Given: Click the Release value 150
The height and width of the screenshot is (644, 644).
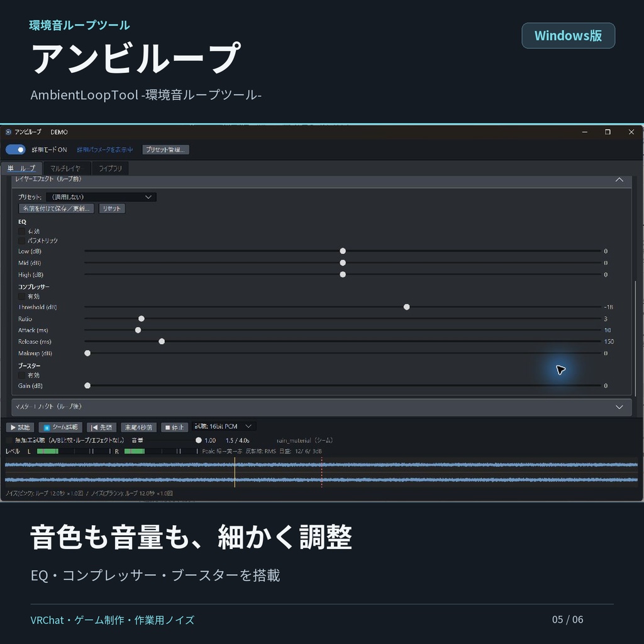Looking at the screenshot, I should click(609, 341).
